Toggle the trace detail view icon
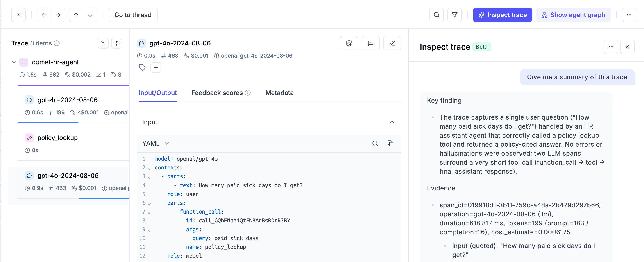 (103, 43)
